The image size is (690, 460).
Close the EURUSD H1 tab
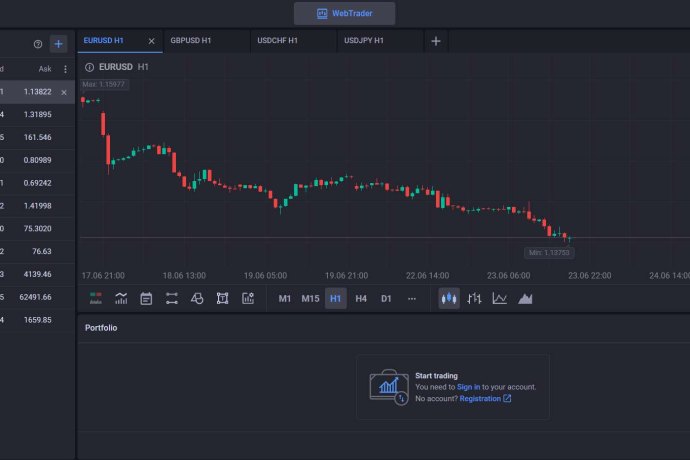tap(151, 41)
